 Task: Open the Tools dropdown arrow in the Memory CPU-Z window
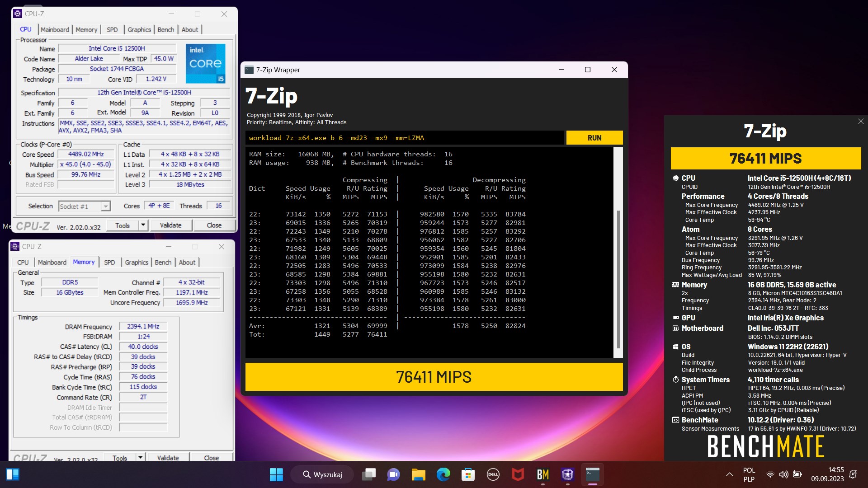[141, 457]
